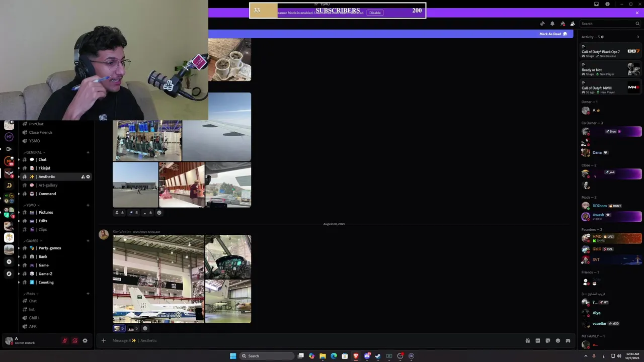The width and height of the screenshot is (644, 362).
Task: Open the airport terminal seating photo
Action: coord(147,141)
